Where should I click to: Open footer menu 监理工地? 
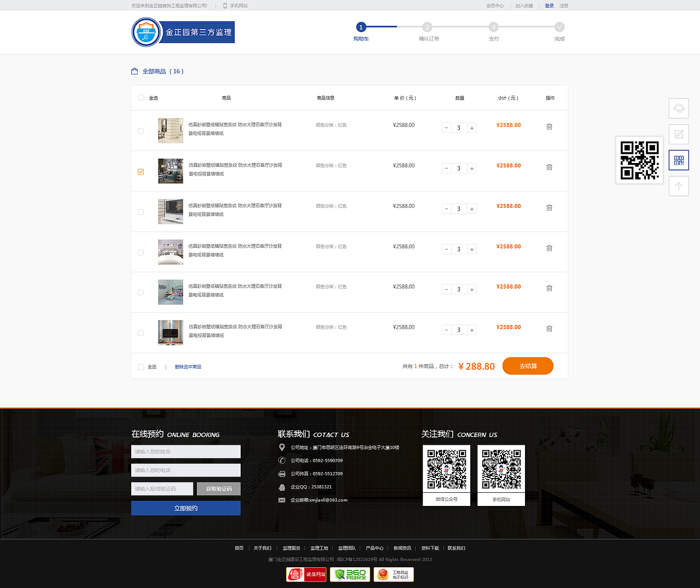click(x=319, y=548)
